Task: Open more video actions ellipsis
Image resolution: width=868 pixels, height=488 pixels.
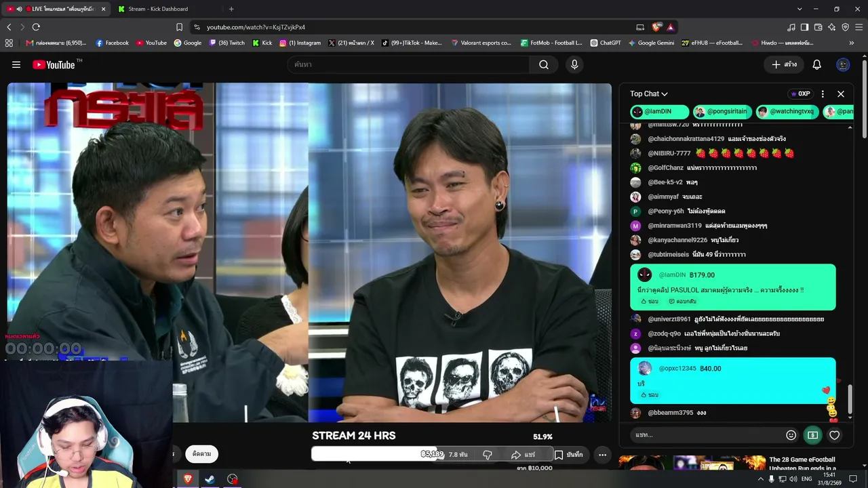Action: click(x=602, y=455)
